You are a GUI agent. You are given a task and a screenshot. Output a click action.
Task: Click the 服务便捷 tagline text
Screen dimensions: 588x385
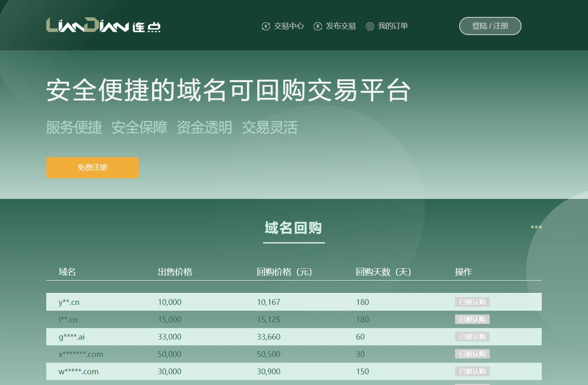(x=74, y=128)
